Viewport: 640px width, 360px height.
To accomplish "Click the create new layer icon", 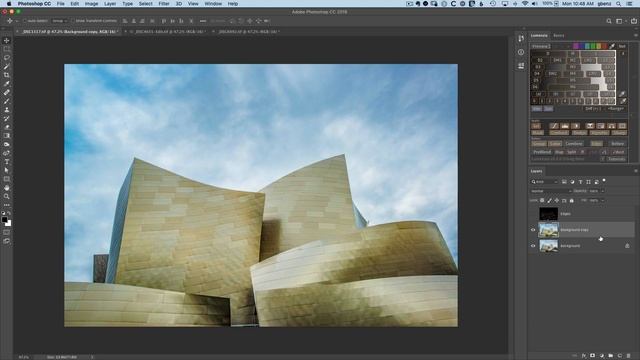I will pyautogui.click(x=620, y=356).
